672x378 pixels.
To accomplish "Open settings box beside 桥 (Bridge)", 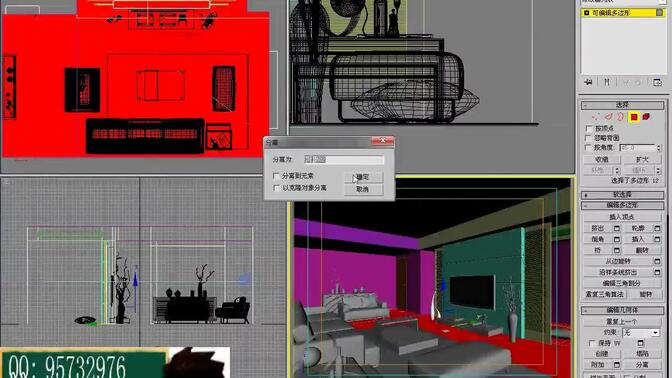I will (x=617, y=250).
